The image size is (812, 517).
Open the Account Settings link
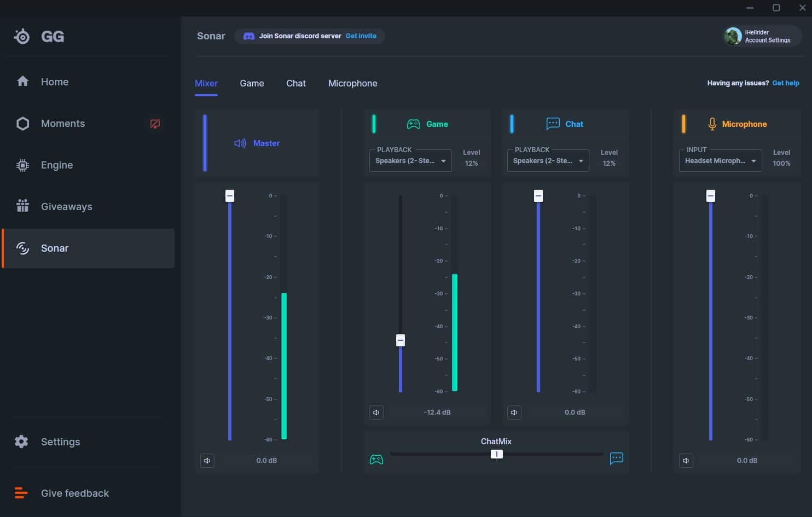click(768, 40)
